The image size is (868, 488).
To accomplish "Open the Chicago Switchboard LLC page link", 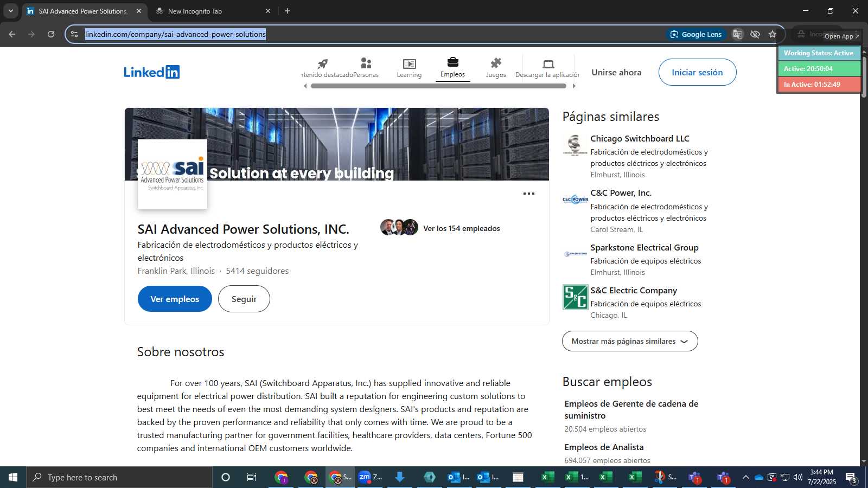I will point(640,138).
